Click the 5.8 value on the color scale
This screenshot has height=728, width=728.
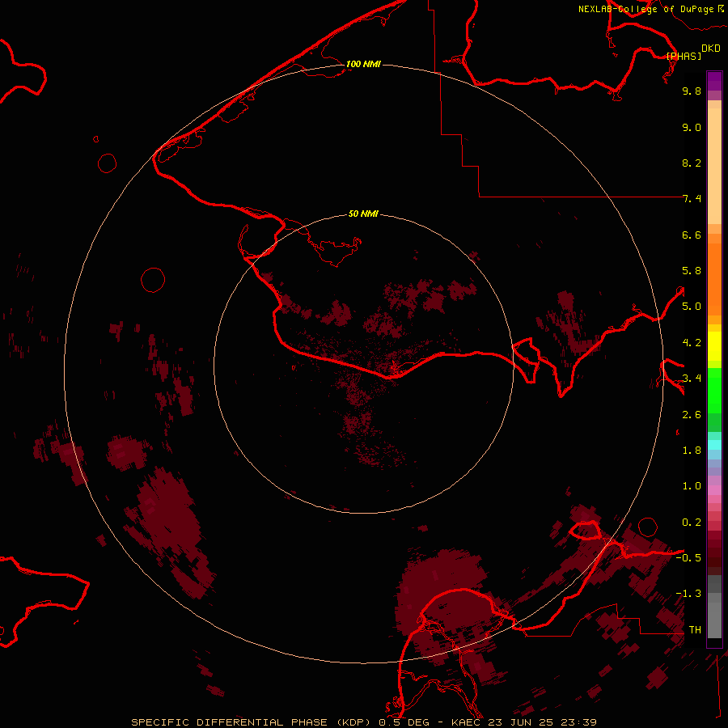pos(692,271)
